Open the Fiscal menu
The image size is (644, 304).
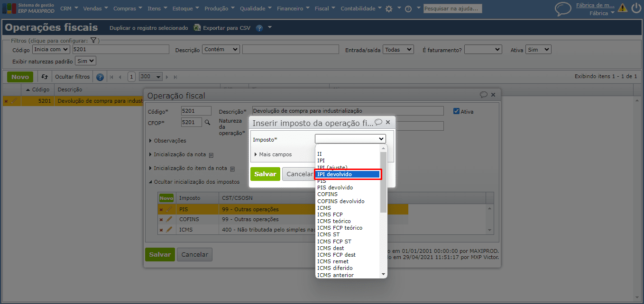coord(324,9)
